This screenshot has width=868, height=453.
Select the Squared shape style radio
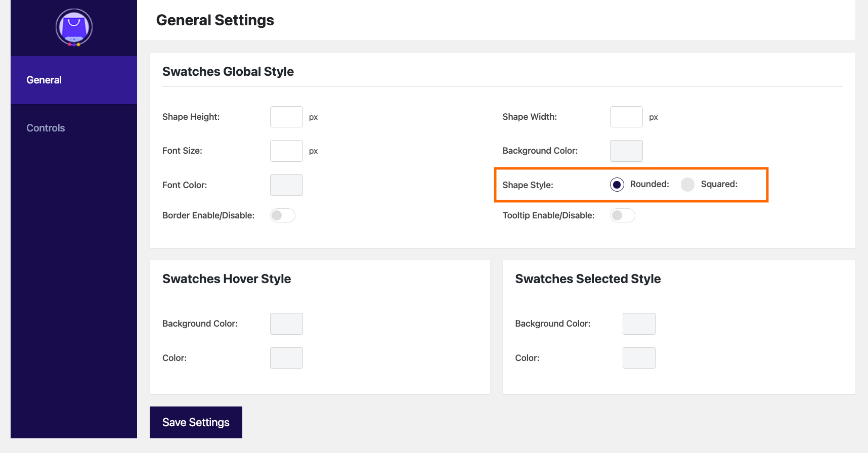pyautogui.click(x=687, y=185)
